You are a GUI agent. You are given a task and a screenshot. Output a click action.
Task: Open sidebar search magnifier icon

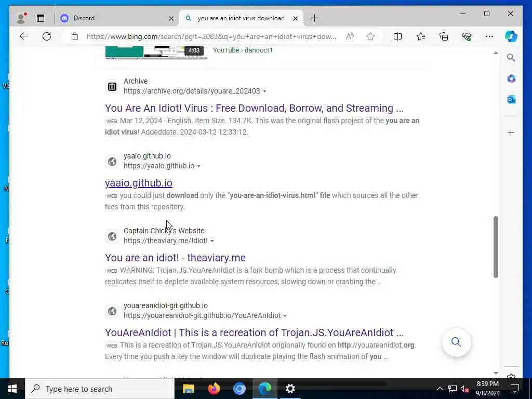point(511,58)
